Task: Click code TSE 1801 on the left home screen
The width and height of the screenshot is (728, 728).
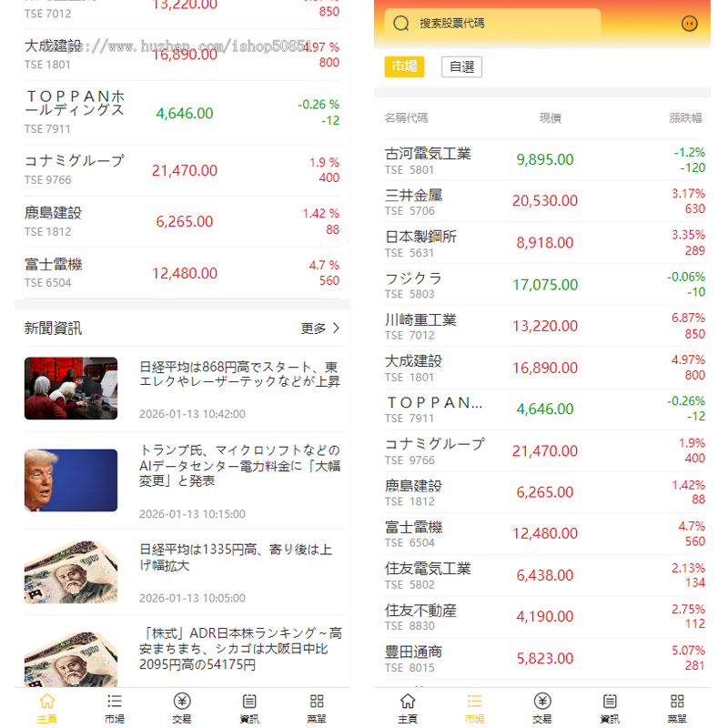Action: (47, 65)
